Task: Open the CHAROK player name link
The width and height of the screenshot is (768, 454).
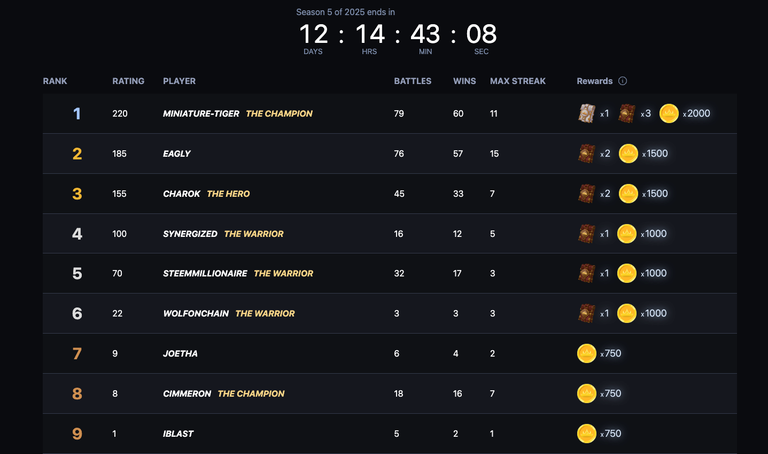Action: [181, 194]
